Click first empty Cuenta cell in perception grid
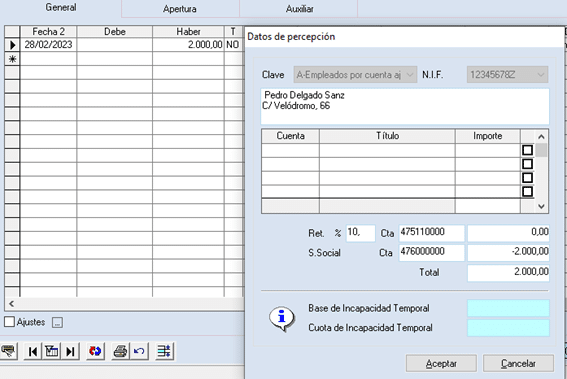The height and width of the screenshot is (379, 567). point(290,150)
